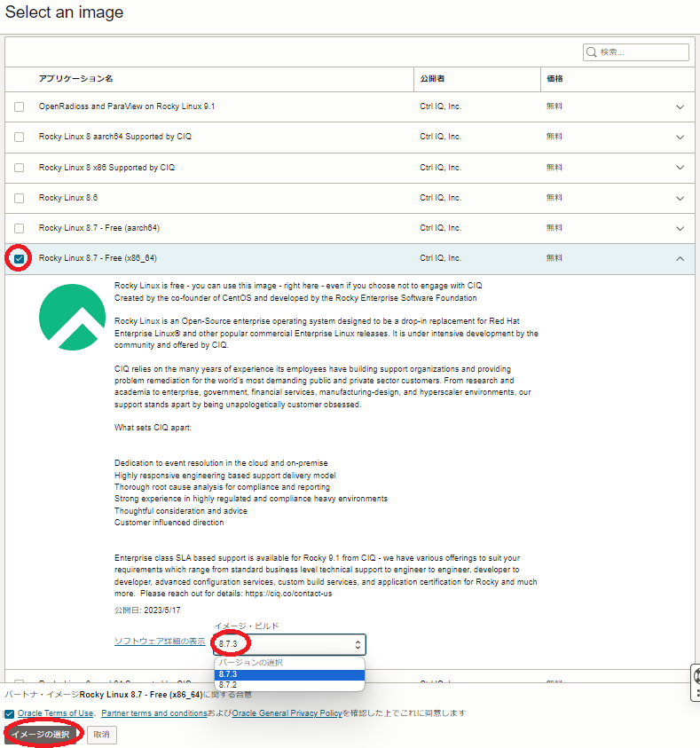Choose version 8.7.3 from the list
Image resolution: width=700 pixels, height=748 pixels.
tap(289, 674)
